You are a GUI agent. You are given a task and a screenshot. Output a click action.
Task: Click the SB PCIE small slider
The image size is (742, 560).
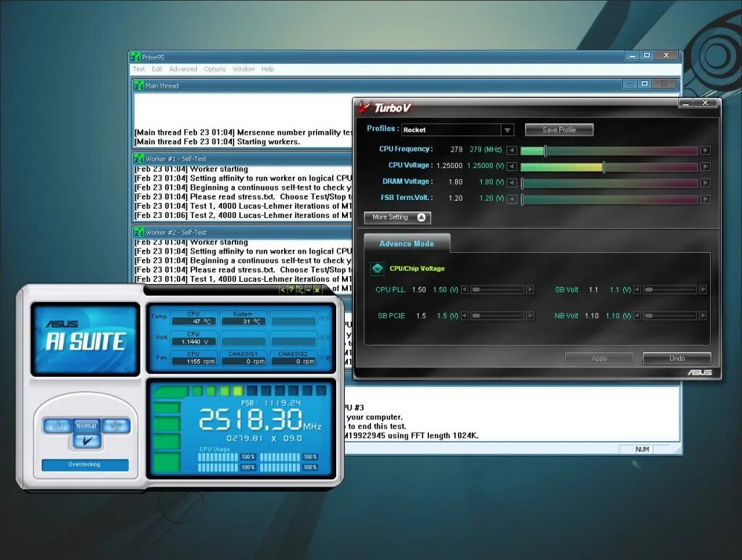click(x=497, y=315)
